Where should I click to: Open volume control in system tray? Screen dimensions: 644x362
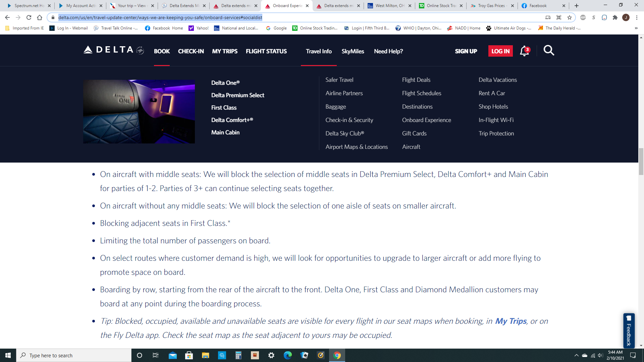point(600,355)
